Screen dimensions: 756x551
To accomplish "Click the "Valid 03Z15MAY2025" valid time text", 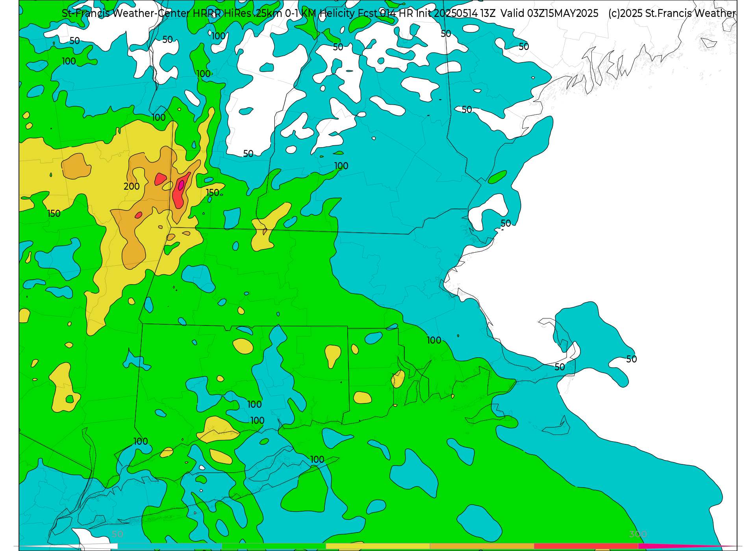I will point(550,13).
